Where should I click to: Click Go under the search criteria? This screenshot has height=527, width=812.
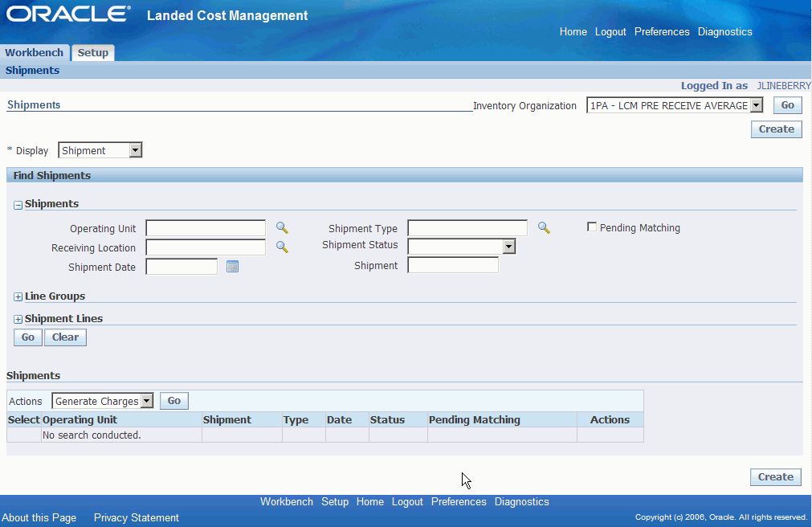28,337
